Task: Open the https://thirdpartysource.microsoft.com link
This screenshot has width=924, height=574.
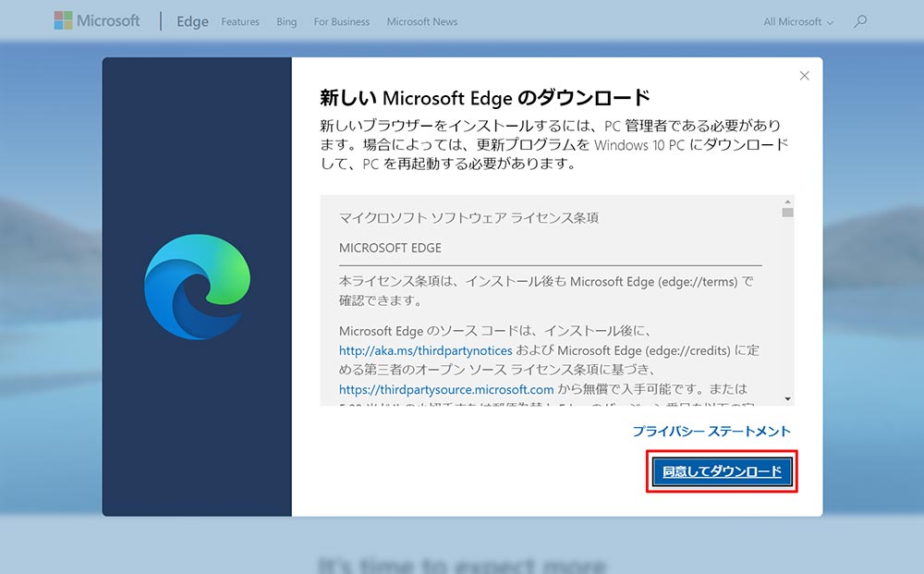Action: 446,389
